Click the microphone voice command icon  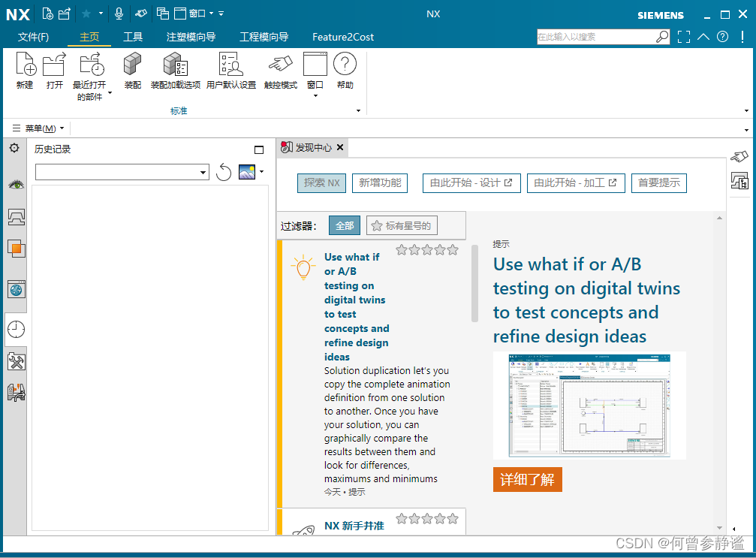119,14
